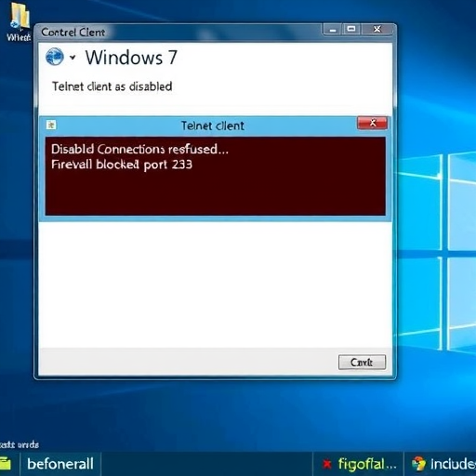Viewport: 476px width, 476px height.
Task: Click 'Firevall blocked port 233' line
Action: (x=122, y=165)
